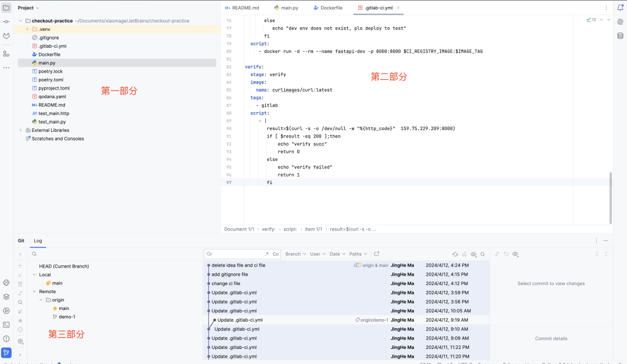Open the Terminal tool window
627x364 pixels.
point(6,325)
